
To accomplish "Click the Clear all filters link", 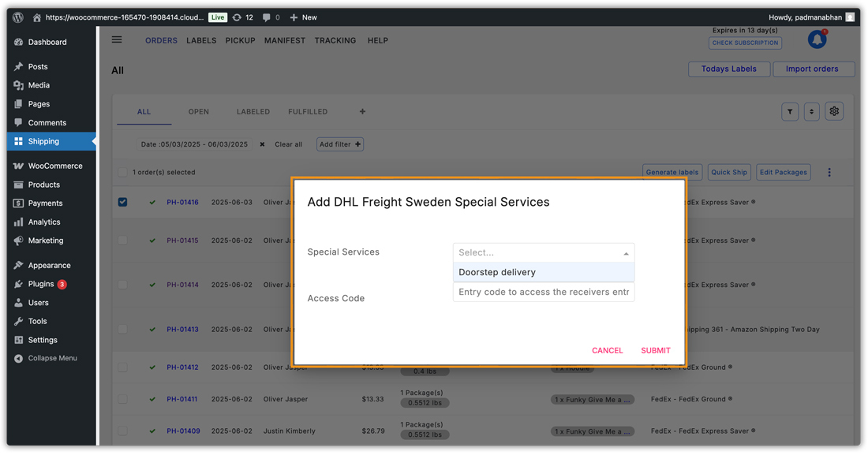I will click(288, 144).
